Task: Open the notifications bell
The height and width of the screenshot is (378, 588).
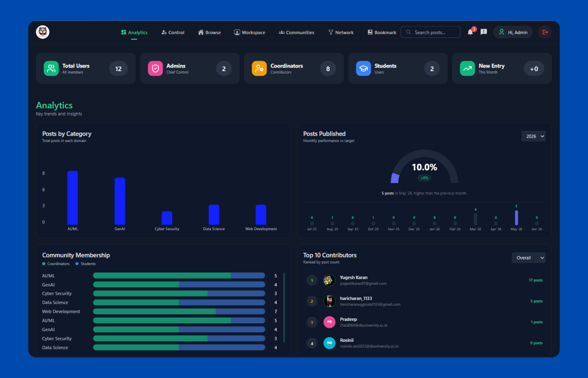Action: [470, 32]
